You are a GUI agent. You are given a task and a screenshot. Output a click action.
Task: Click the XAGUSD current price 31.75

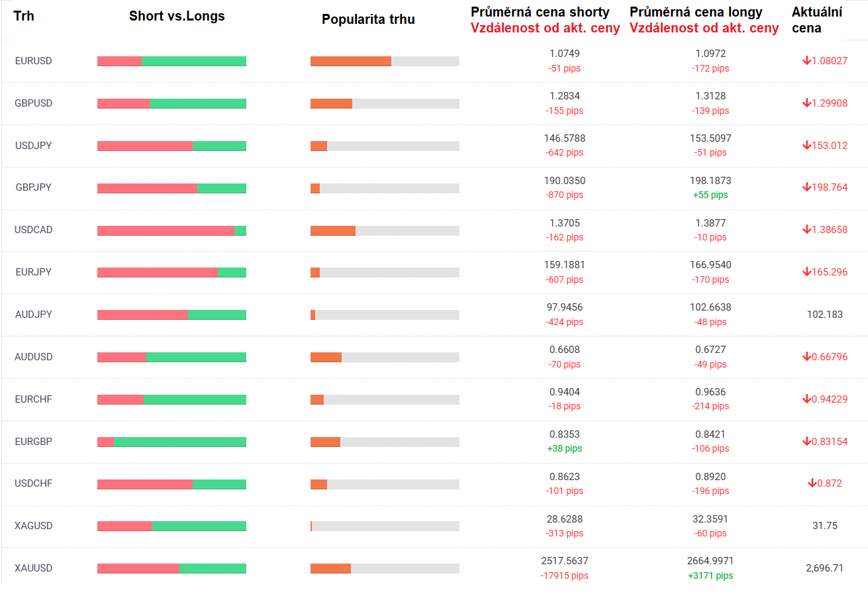coord(824,526)
